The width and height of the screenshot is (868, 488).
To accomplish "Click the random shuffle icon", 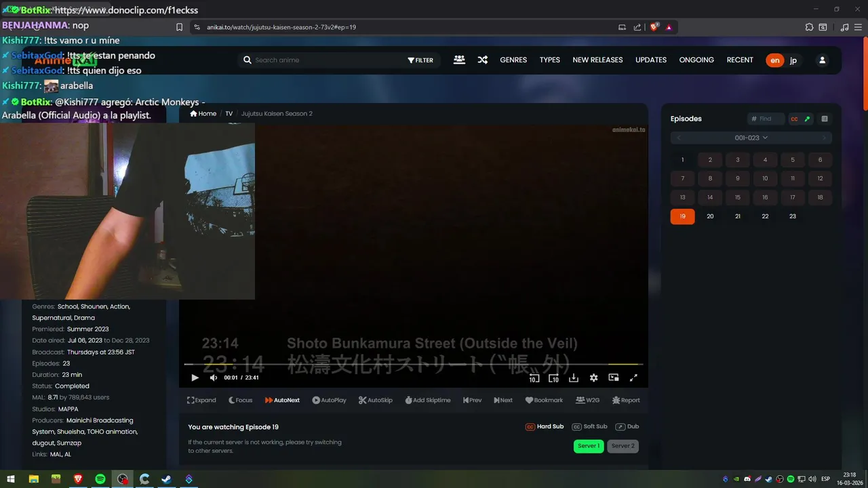I will point(483,60).
